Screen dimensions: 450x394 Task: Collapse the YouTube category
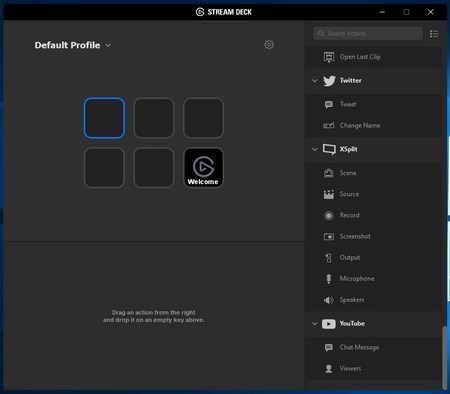tap(315, 324)
